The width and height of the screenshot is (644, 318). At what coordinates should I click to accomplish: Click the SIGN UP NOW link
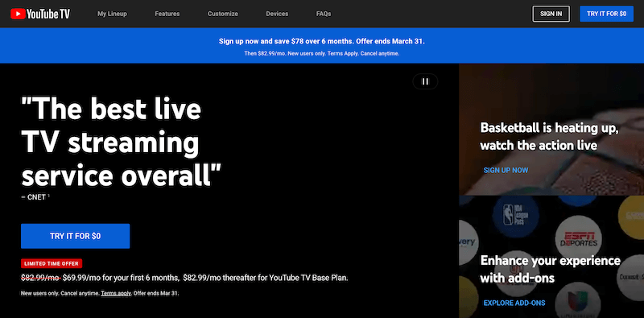[506, 170]
